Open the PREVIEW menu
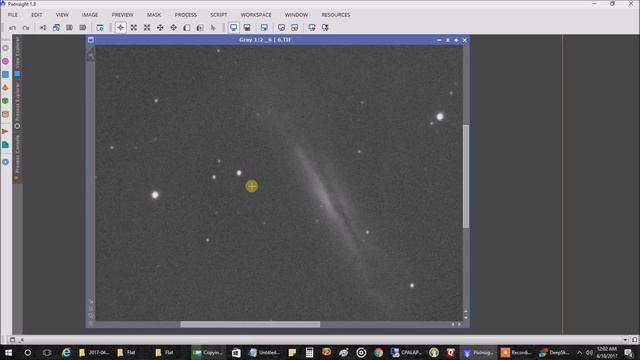Screen dimensions: 640x360 122,15
